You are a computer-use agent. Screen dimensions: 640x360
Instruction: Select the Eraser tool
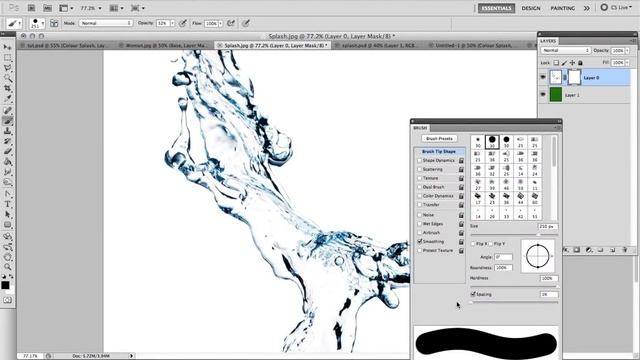7,151
